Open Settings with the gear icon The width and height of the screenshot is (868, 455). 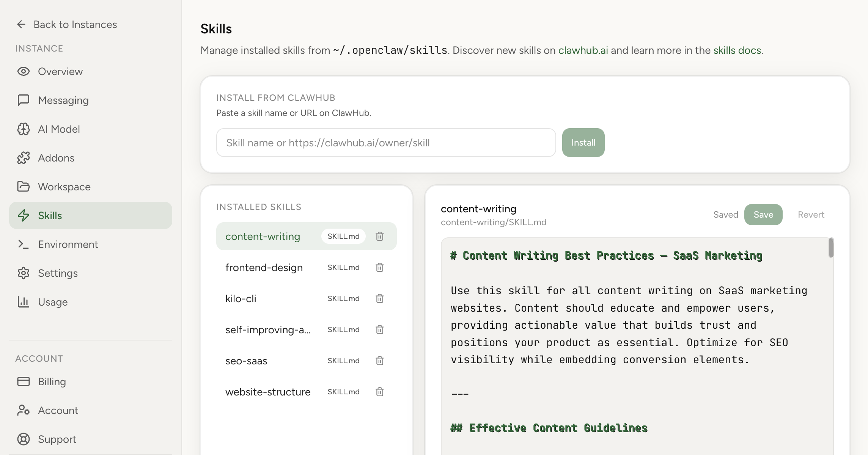tap(23, 273)
